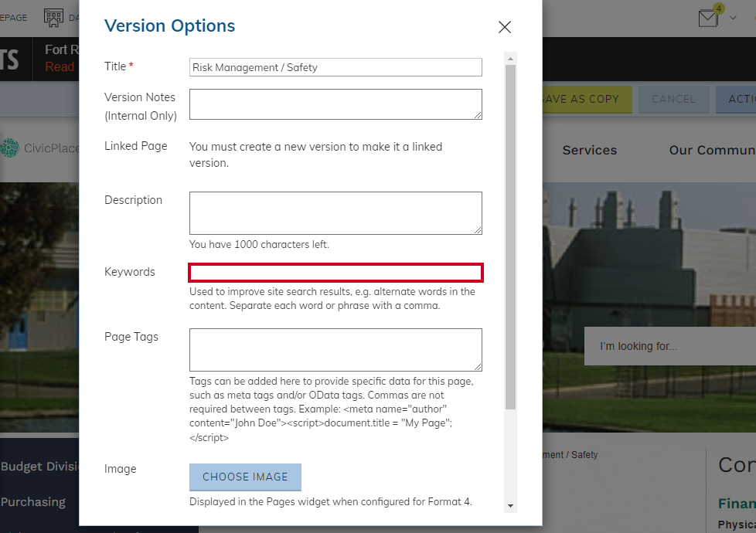This screenshot has width=756, height=533.
Task: Click the Description text area
Action: (335, 213)
